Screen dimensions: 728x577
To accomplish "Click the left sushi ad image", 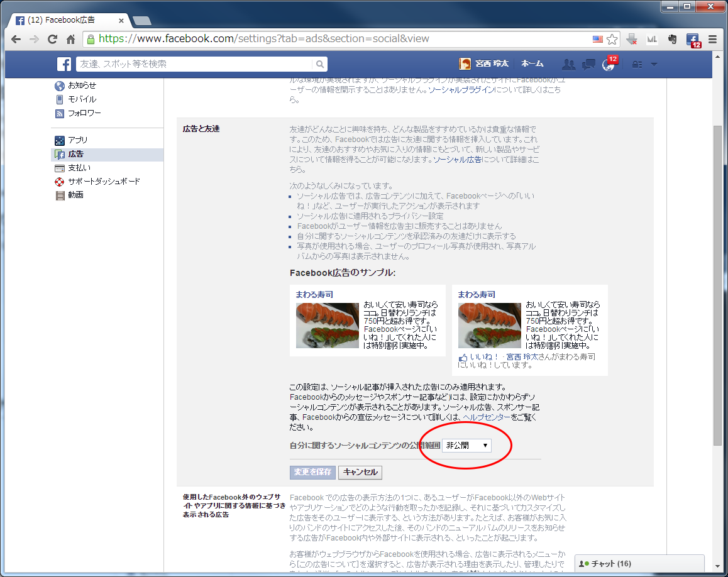I will click(328, 326).
